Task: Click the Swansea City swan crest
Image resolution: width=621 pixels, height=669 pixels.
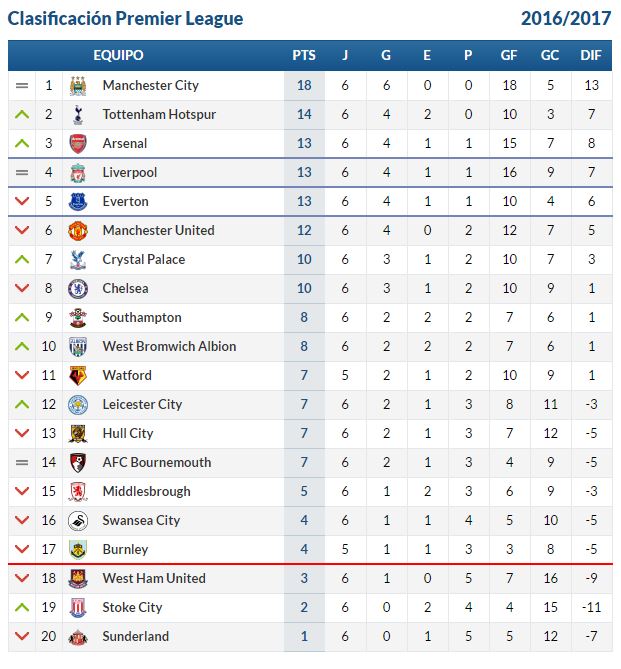Action: [x=78, y=521]
